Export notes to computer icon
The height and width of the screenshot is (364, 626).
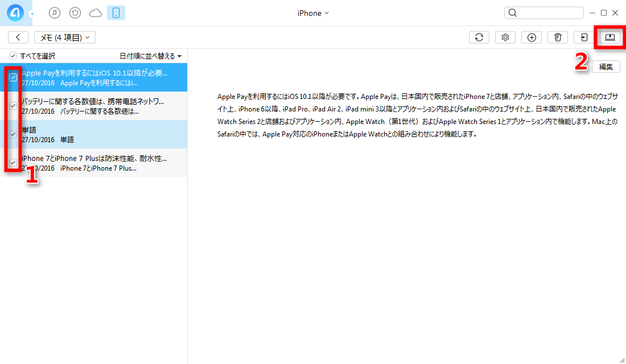pos(610,37)
